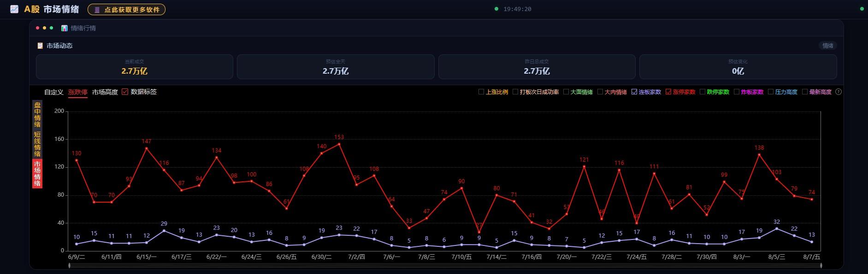Enable the 跌停家数 checkbox
The width and height of the screenshot is (868, 274).
(703, 92)
